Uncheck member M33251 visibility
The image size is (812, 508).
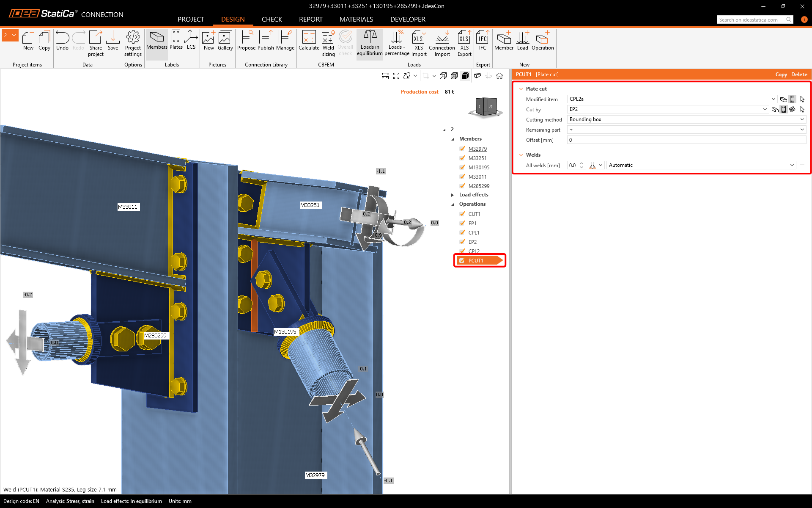point(462,158)
